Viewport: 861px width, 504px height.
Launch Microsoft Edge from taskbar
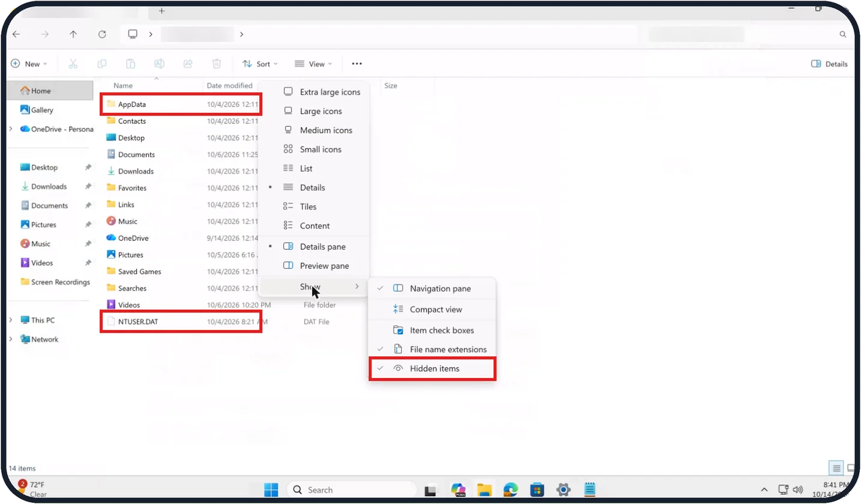pyautogui.click(x=510, y=490)
